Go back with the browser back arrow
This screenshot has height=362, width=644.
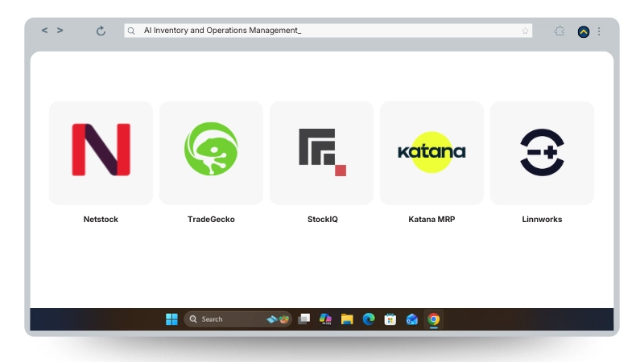tap(44, 31)
